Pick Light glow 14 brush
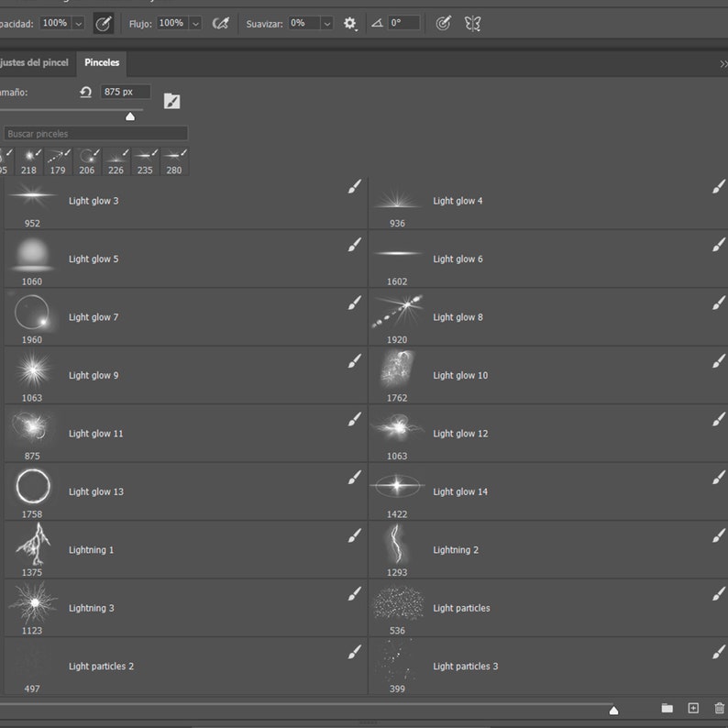The width and height of the screenshot is (728, 728). pos(548,491)
